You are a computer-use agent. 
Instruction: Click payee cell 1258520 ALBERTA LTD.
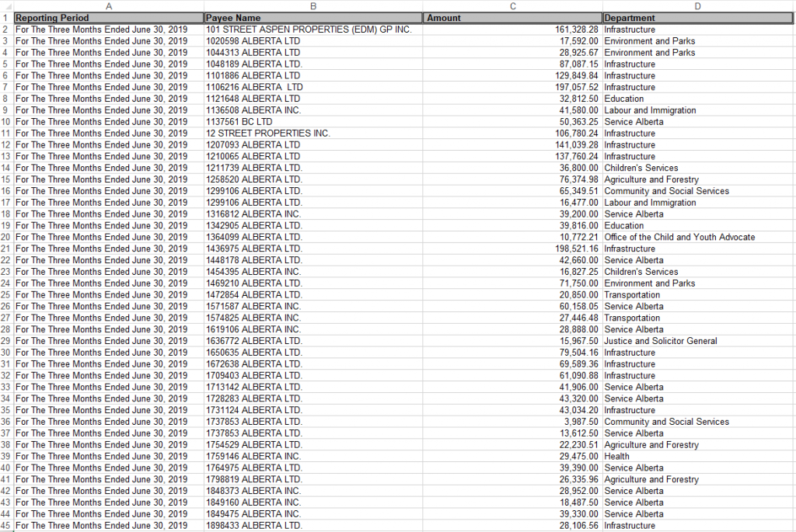click(313, 179)
